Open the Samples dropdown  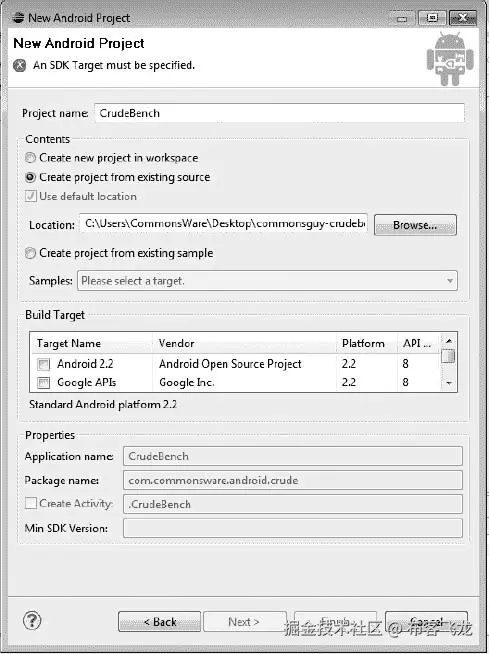pyautogui.click(x=267, y=281)
